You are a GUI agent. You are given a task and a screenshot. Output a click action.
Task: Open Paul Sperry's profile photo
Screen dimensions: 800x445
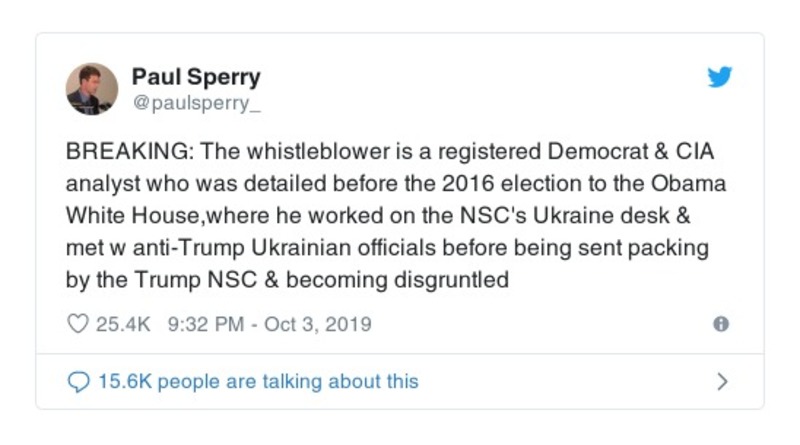pyautogui.click(x=92, y=88)
